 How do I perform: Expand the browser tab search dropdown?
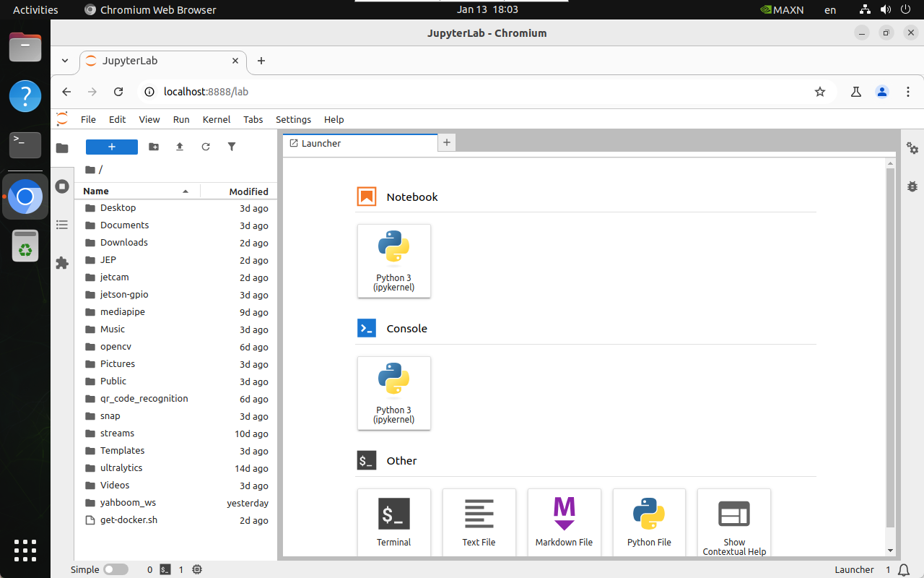pyautogui.click(x=65, y=61)
